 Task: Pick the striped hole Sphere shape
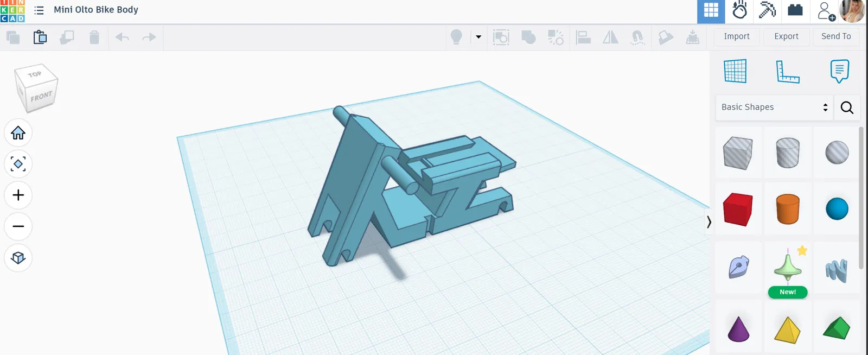(x=837, y=153)
